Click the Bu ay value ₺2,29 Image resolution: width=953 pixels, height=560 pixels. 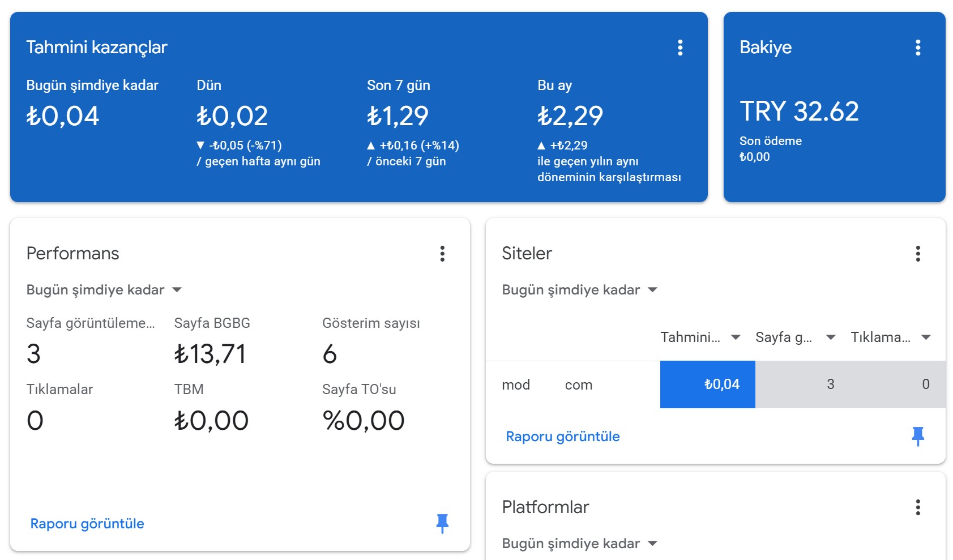coord(570,116)
